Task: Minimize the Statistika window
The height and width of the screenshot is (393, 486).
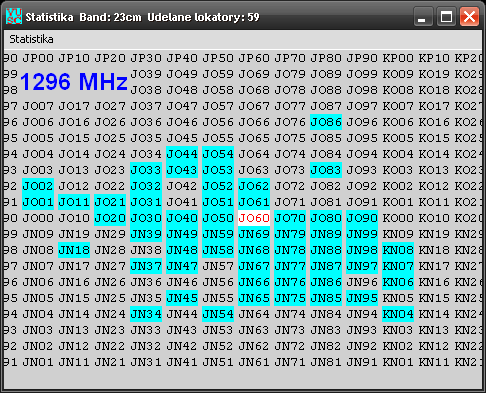Action: pyautogui.click(x=423, y=16)
